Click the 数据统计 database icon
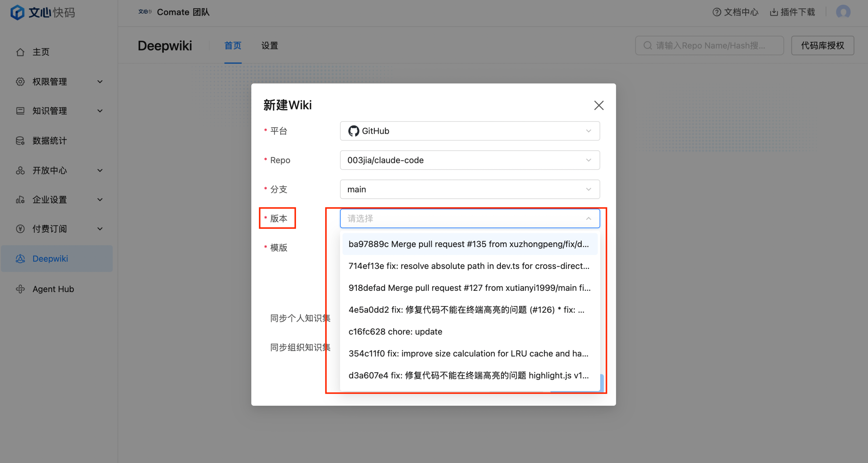The width and height of the screenshot is (868, 463). coord(20,141)
